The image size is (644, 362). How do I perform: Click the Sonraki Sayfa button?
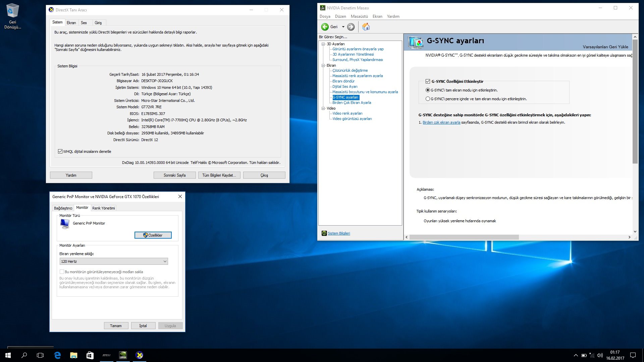click(174, 175)
